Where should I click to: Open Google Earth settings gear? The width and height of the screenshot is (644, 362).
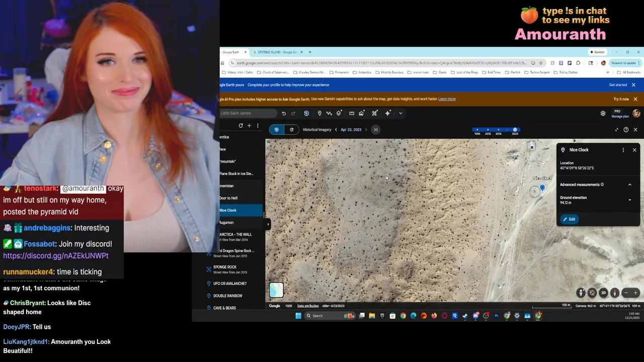click(603, 114)
